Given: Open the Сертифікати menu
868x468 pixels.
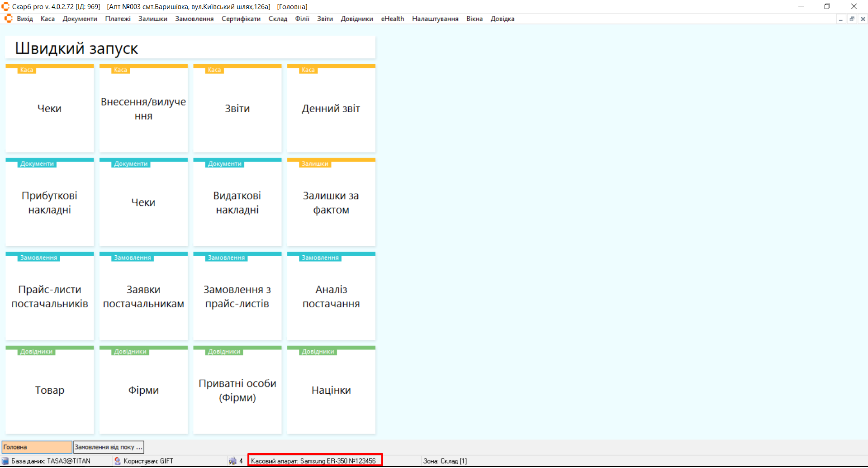Looking at the screenshot, I should tap(241, 19).
